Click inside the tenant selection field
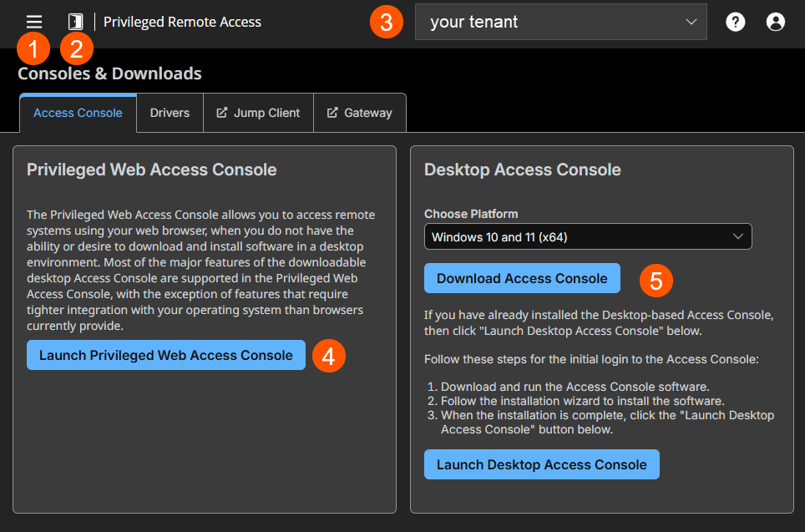 tap(543, 22)
